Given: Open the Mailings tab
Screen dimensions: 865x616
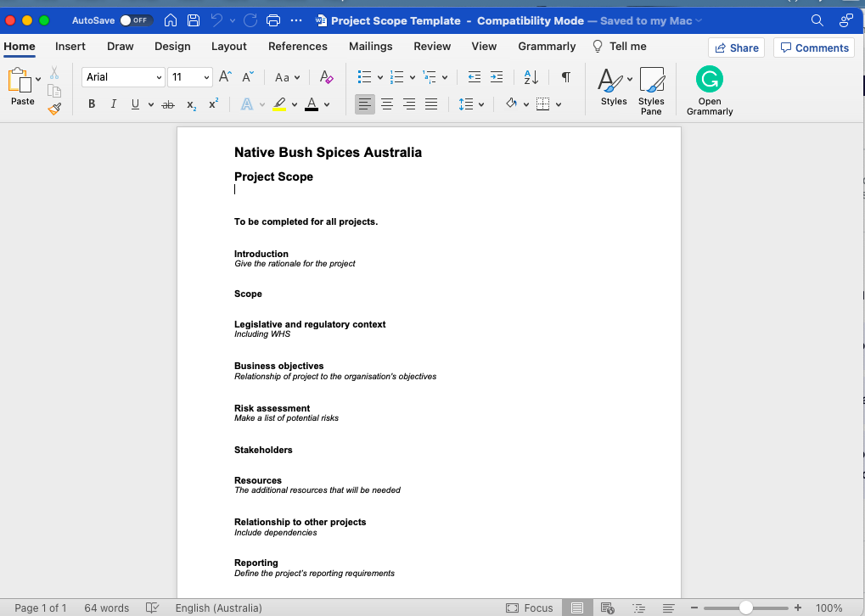Looking at the screenshot, I should pos(370,47).
